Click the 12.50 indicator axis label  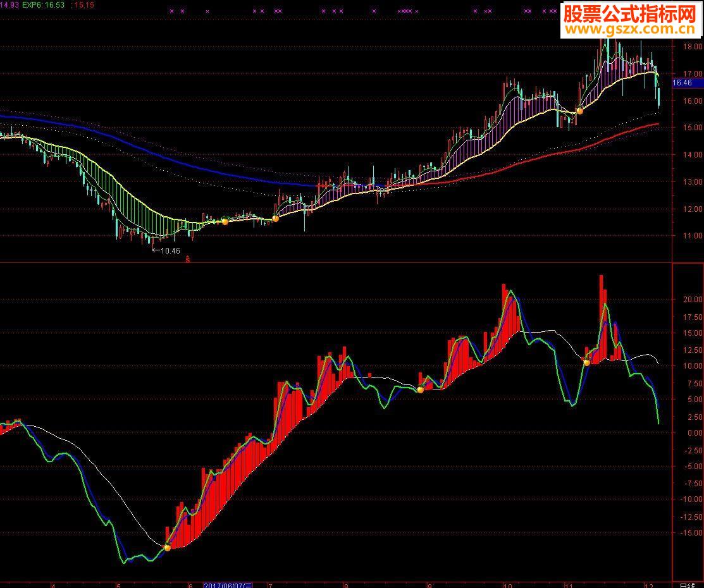pos(692,350)
